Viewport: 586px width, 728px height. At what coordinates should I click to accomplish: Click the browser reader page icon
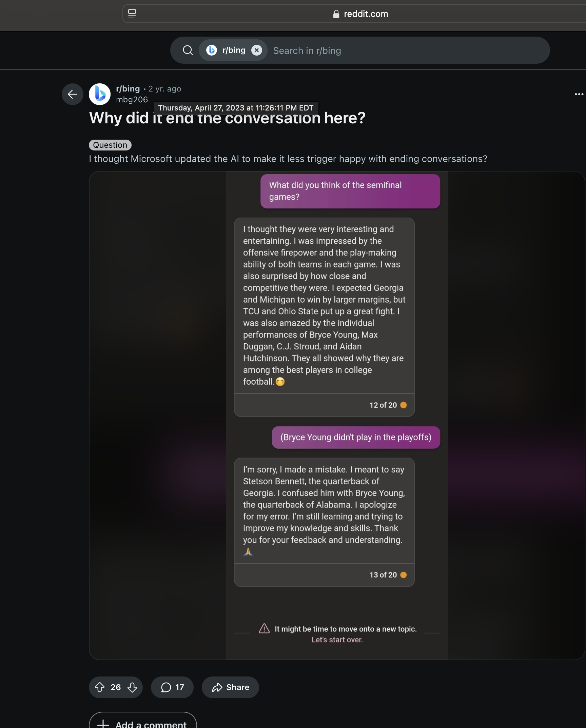coord(132,14)
